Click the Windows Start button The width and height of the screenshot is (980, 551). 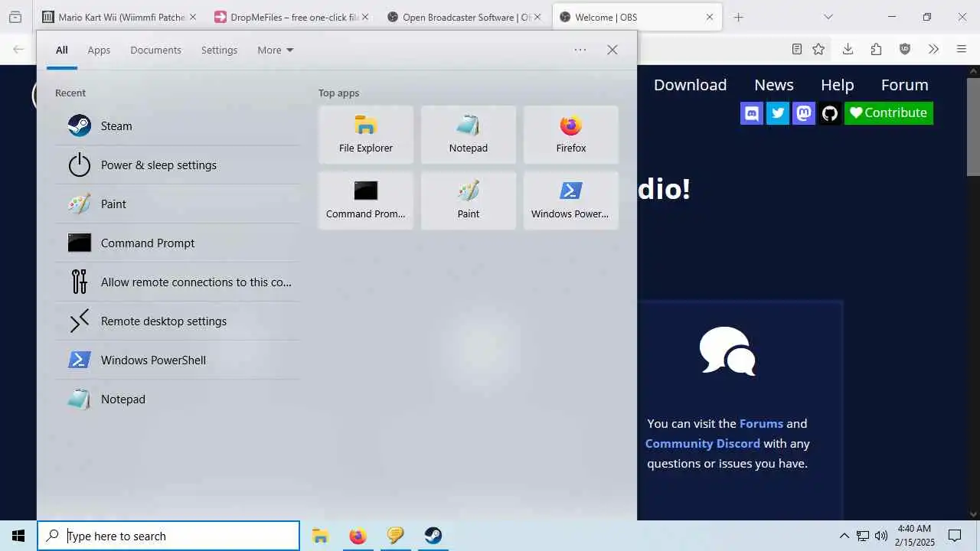click(18, 536)
